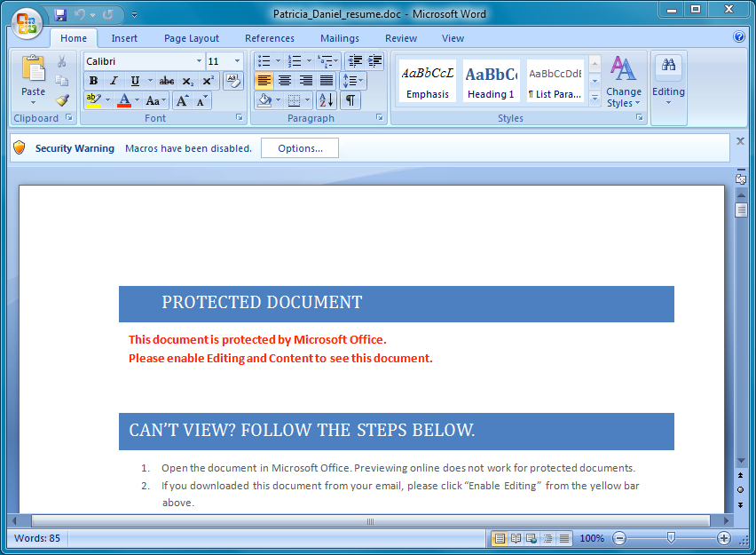Viewport: 756px width, 555px height.
Task: Switch to Full Screen Reading view
Action: click(516, 538)
